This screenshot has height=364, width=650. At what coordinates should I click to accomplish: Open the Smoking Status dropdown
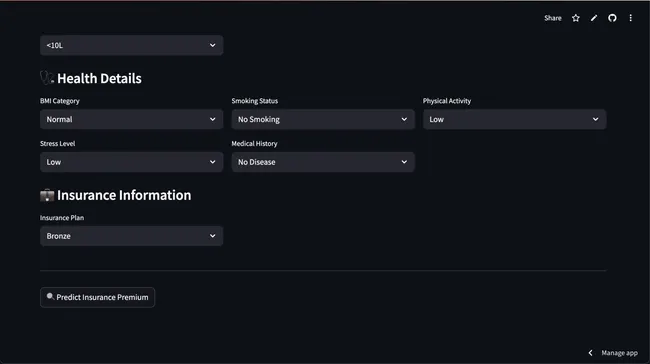coord(323,119)
